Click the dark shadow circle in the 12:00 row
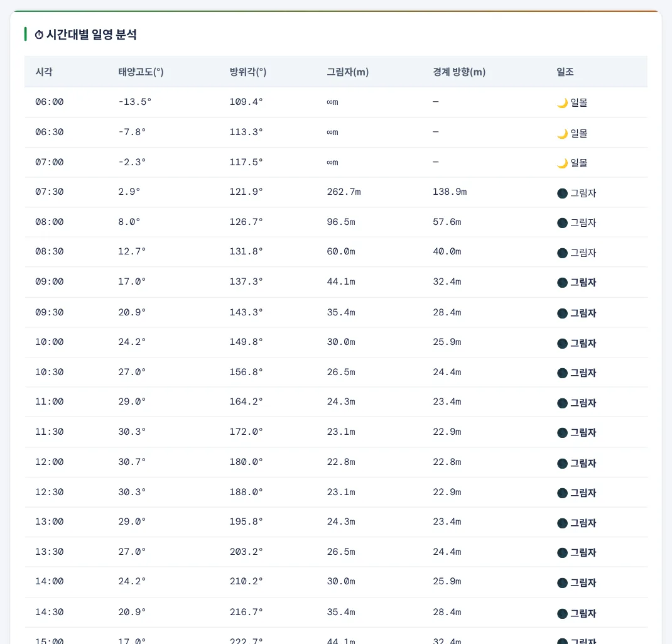This screenshot has width=672, height=644. pos(562,463)
